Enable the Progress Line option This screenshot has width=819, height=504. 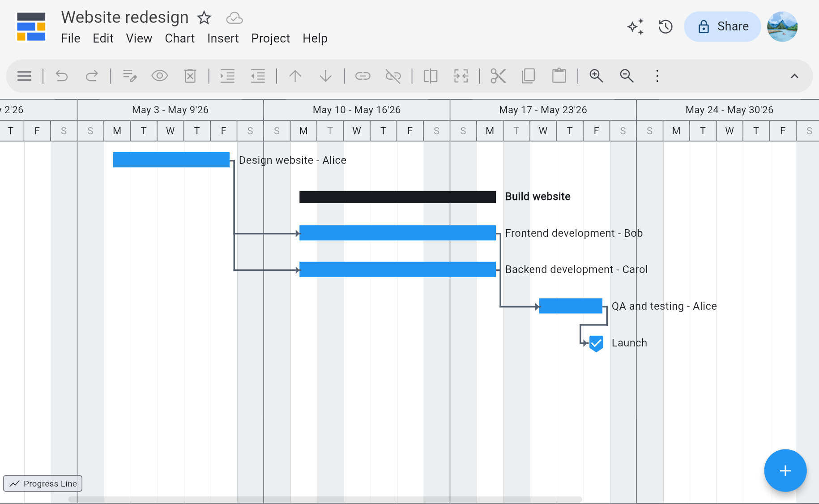43,483
